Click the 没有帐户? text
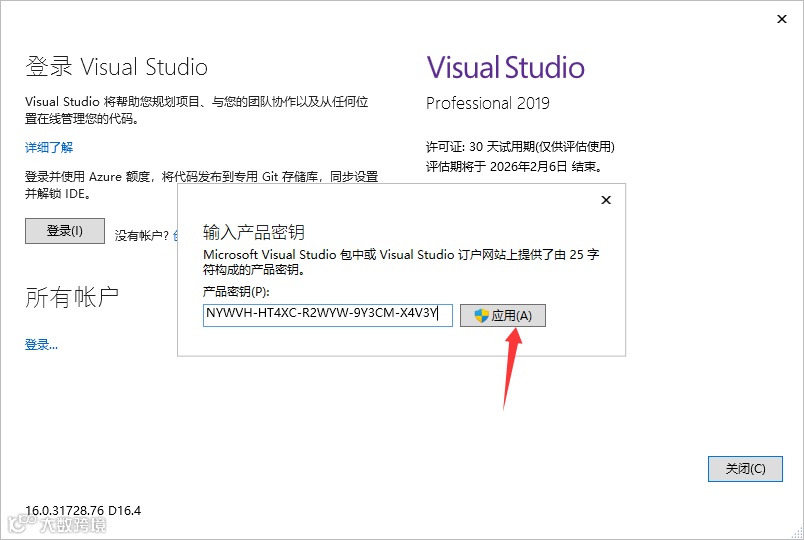This screenshot has width=804, height=540. click(142, 235)
